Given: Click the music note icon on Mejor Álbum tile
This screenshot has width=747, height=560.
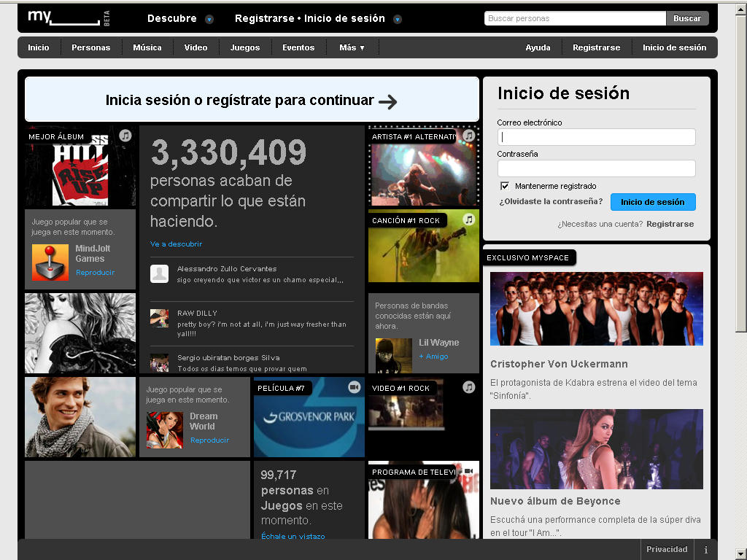Looking at the screenshot, I should click(125, 136).
